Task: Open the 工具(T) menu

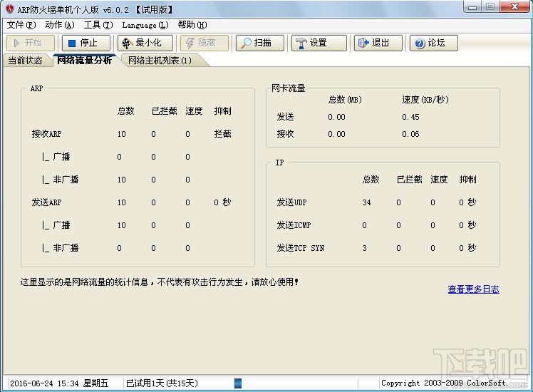Action: 98,25
